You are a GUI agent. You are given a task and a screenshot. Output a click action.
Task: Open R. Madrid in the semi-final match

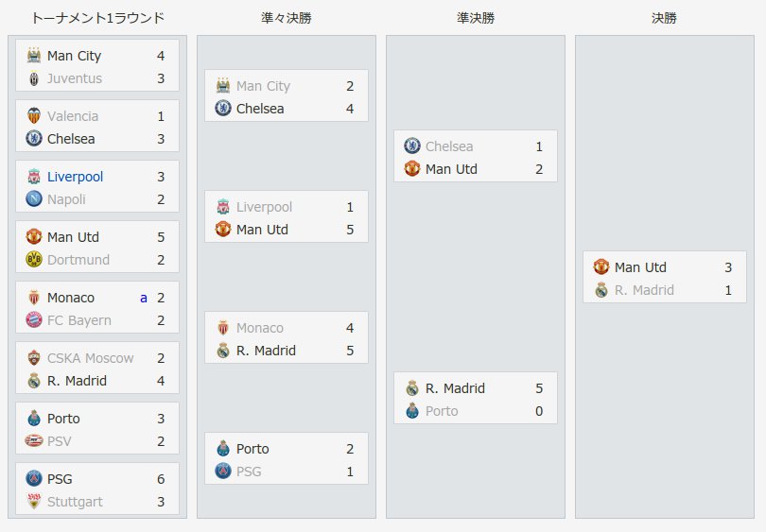click(455, 388)
